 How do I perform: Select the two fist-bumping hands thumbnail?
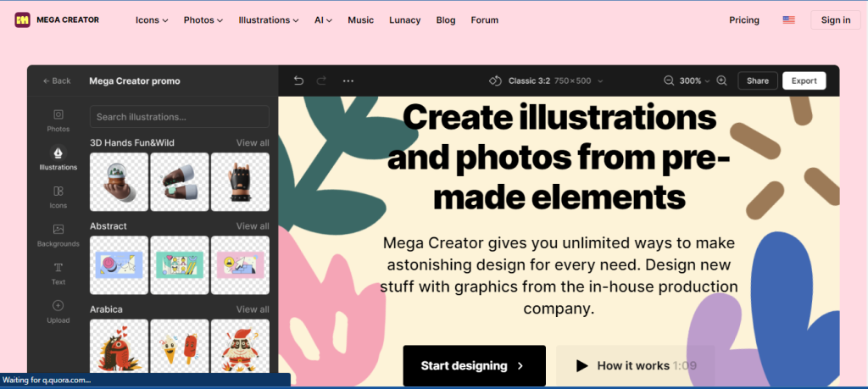(180, 182)
